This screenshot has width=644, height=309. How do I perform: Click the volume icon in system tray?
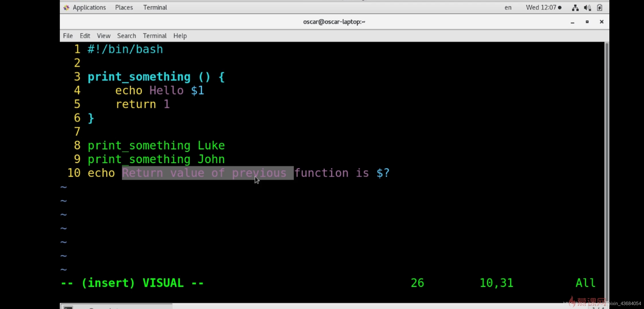[587, 7]
